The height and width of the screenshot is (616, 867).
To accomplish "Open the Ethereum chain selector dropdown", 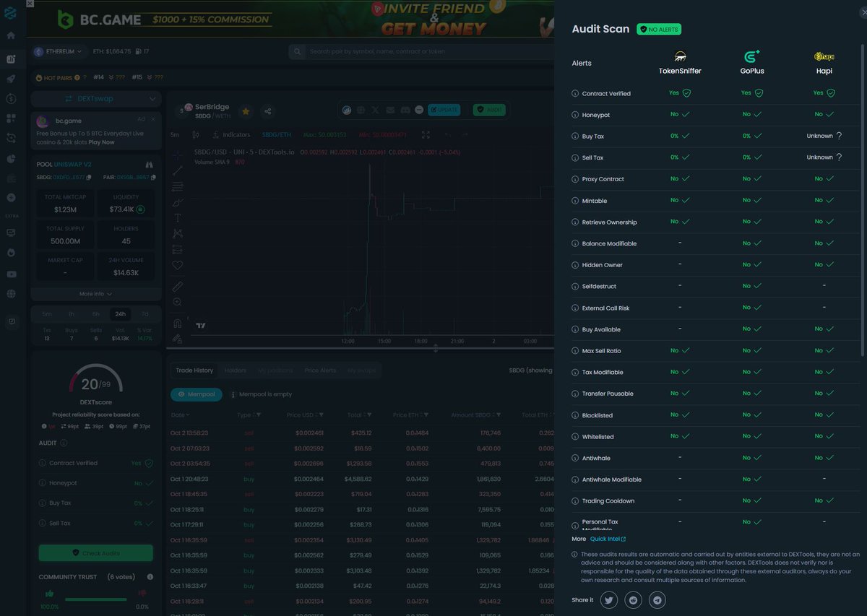I will (x=59, y=51).
